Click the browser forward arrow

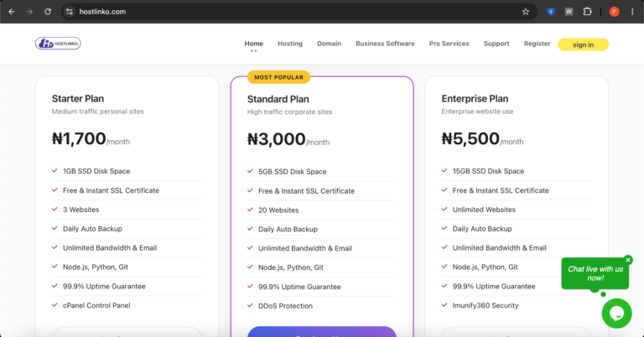tap(29, 12)
